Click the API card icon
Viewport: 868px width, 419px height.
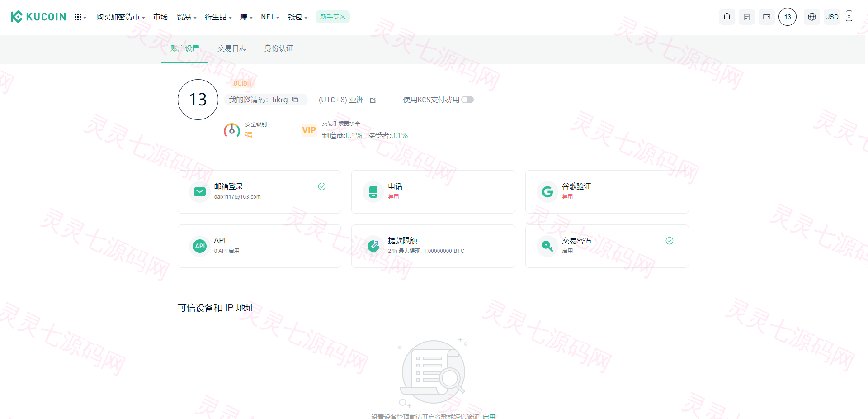200,246
